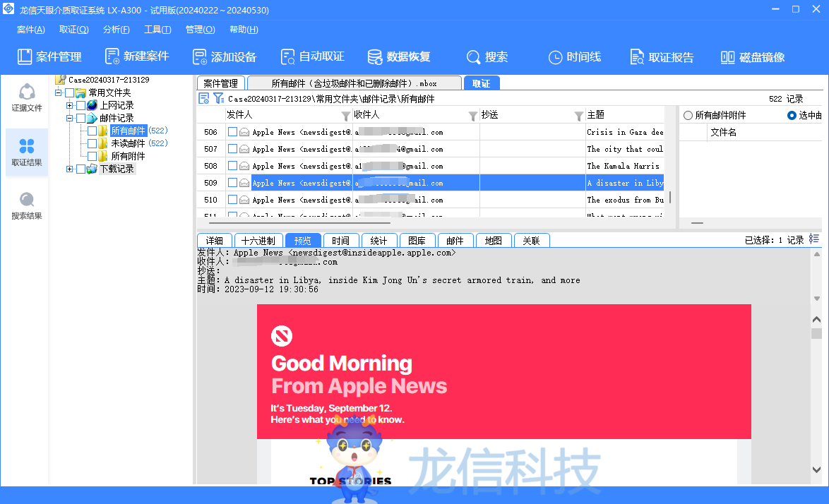
Task: Open 案件管理 case management toolbar button
Action: [x=49, y=57]
